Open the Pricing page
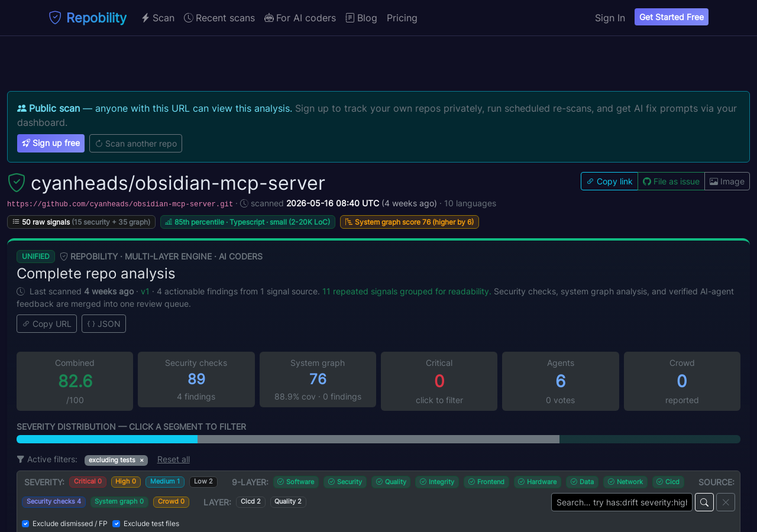 (x=402, y=18)
